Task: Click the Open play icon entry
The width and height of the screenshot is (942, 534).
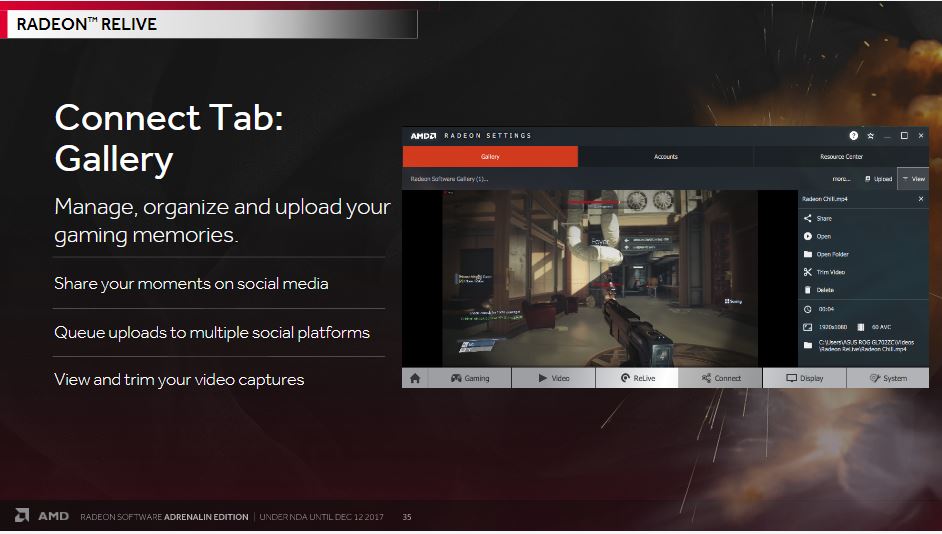Action: click(x=817, y=237)
